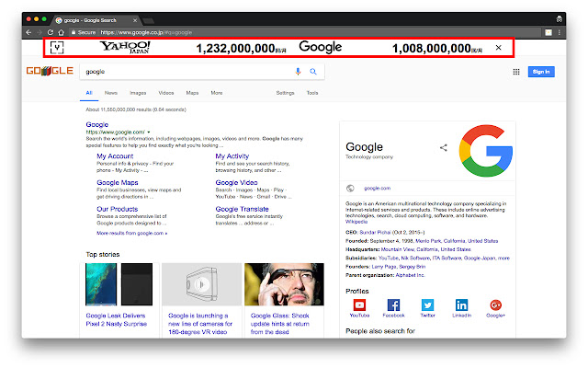Open the 180-degree VR video headline
This screenshot has width=588, height=368.
200,324
